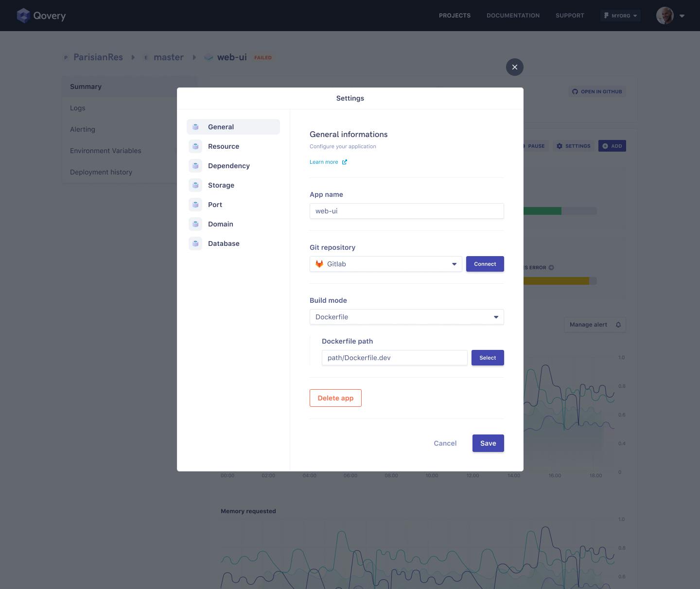Click the E environment badge in breadcrumb
The width and height of the screenshot is (700, 589).
pyautogui.click(x=146, y=57)
